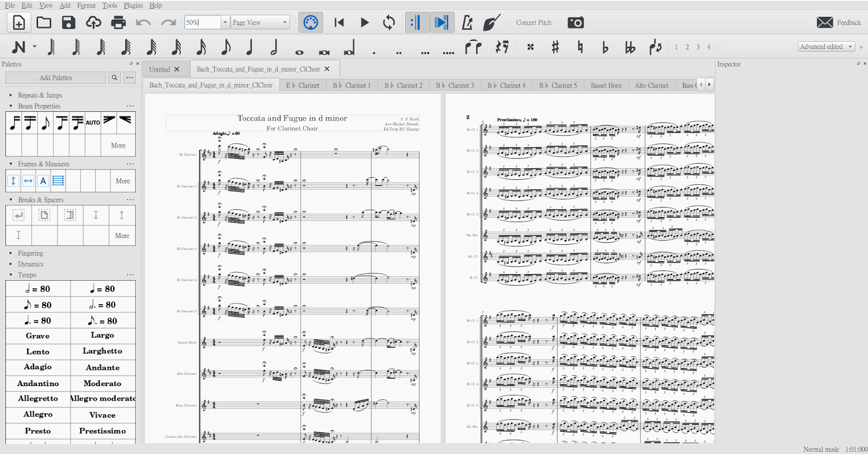
Task: Open the note input mode dropdown arrow
Action: tap(34, 47)
